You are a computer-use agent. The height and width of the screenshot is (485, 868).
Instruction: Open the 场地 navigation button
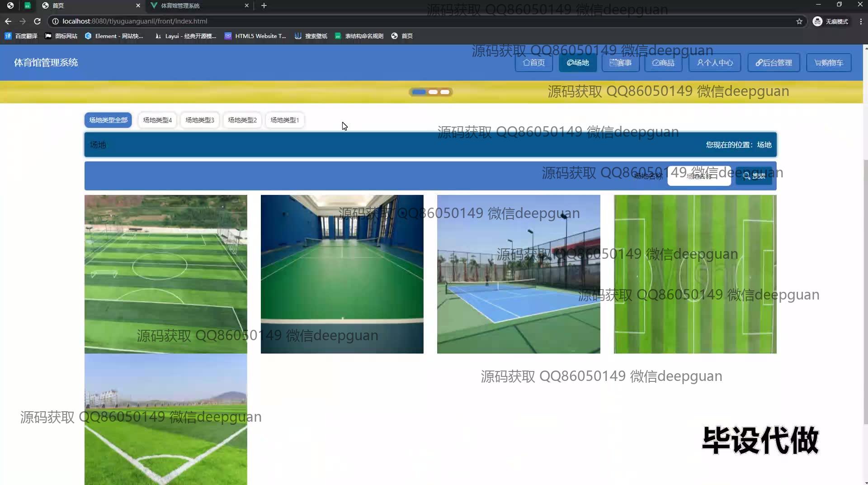click(578, 62)
